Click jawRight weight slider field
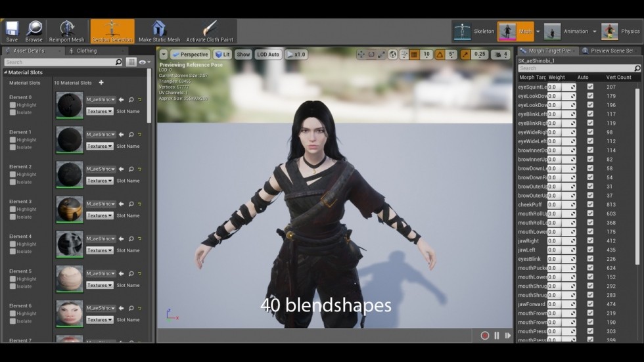The width and height of the screenshot is (644, 362). pyautogui.click(x=561, y=240)
